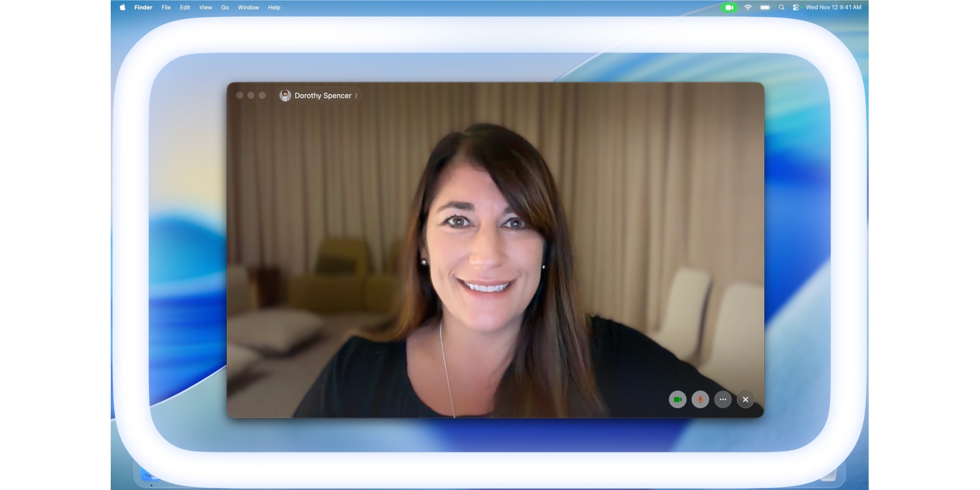Click Dorothy Spencer's avatar picture
980x490 pixels.
[285, 96]
